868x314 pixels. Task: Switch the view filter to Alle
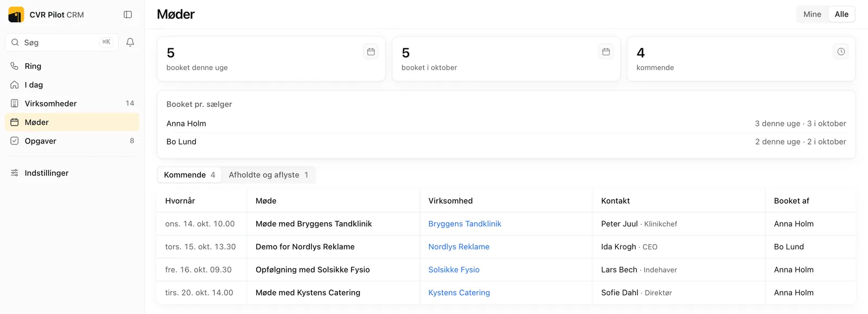tap(841, 14)
